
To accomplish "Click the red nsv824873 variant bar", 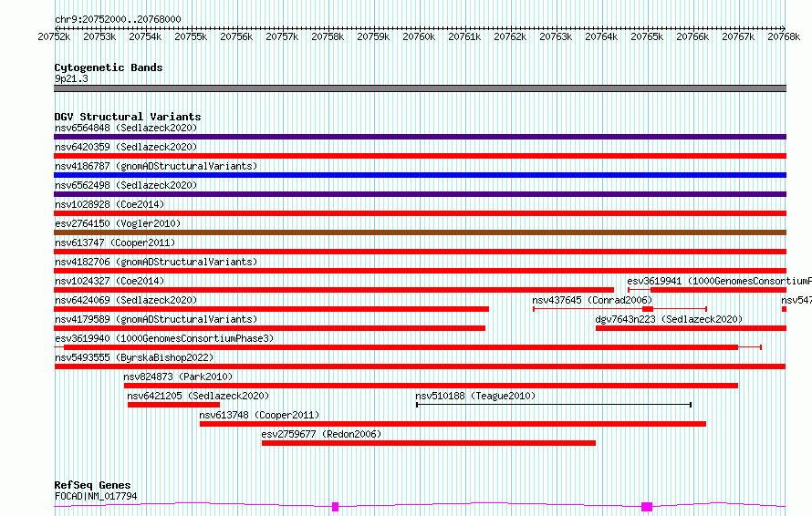I will (431, 386).
